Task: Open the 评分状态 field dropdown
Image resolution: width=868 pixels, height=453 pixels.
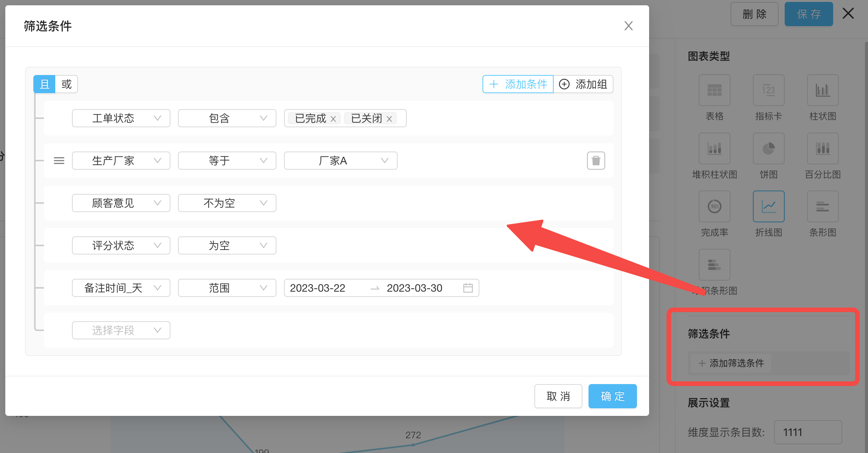Action: click(x=121, y=245)
